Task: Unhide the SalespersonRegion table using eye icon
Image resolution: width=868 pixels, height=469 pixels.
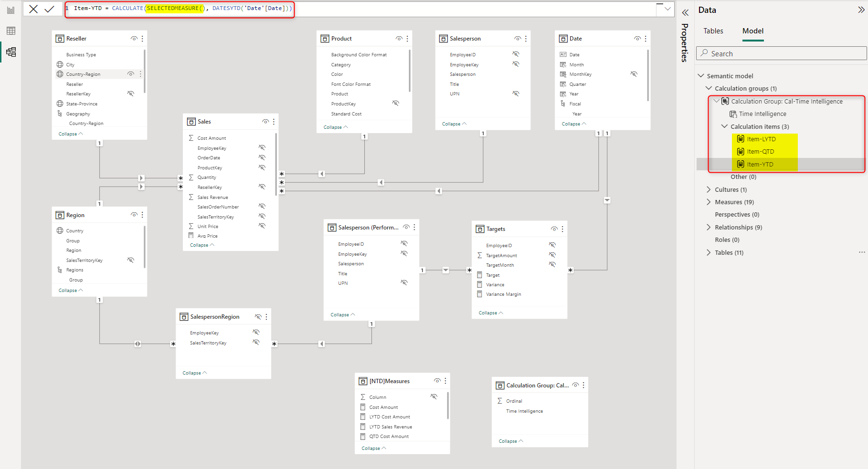Action: (258, 317)
